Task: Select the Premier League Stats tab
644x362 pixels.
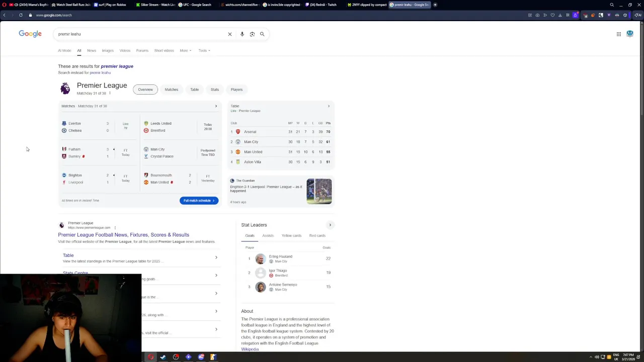Action: point(215,89)
